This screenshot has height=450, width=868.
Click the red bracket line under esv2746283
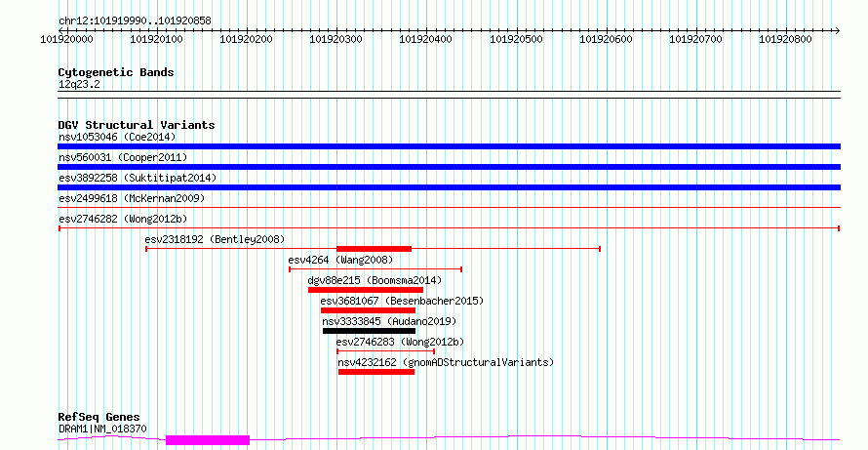[386, 351]
